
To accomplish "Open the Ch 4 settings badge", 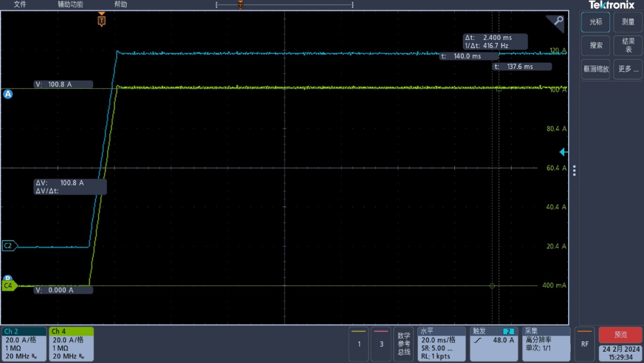I will 71,344.
